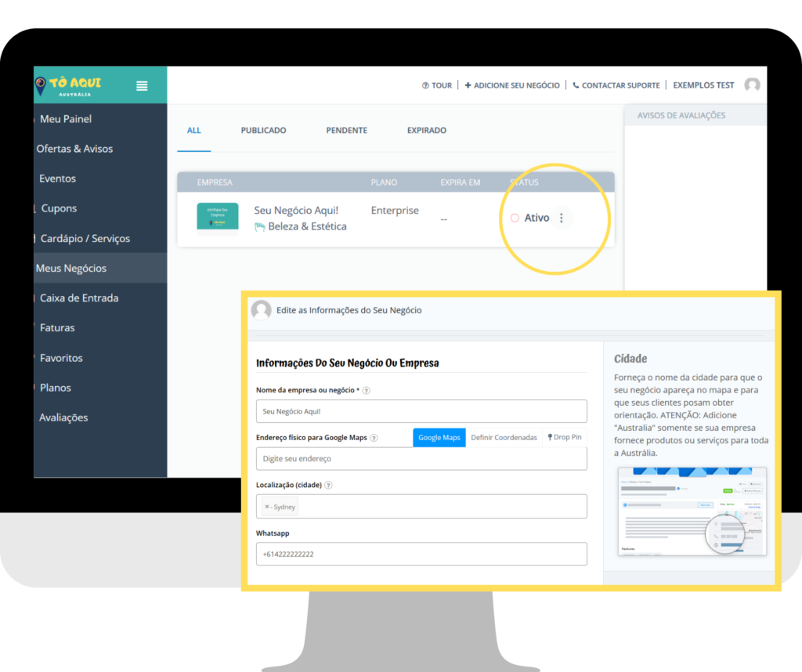Click the Tô Aqui Austrália logo
This screenshot has height=672, width=802.
click(x=68, y=86)
